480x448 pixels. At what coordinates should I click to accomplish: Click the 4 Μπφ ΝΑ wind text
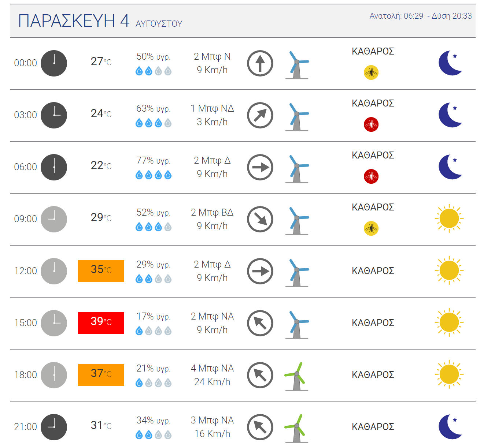tap(212, 368)
